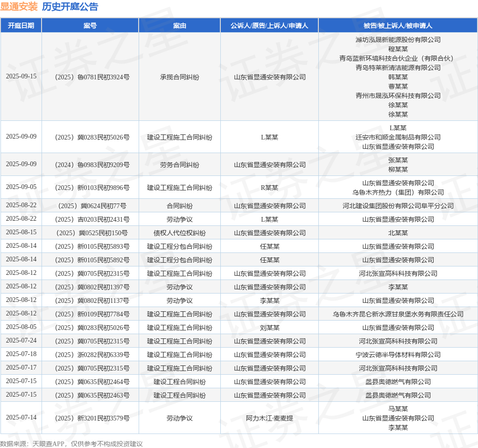Screen dimensions: 478x448
Task: Click defendant 河北建设集团股份有限公司阜平分公司
Action: point(398,206)
